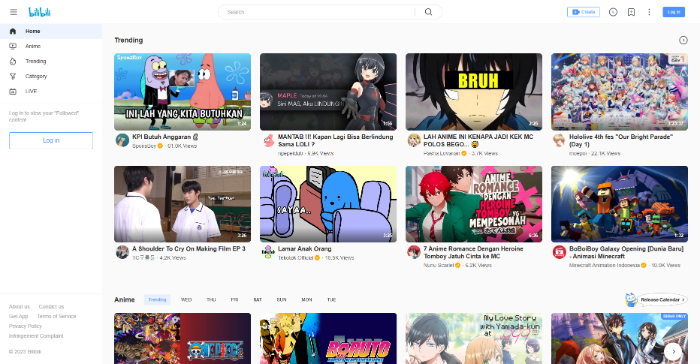Open the Terms of Service link

point(57,316)
